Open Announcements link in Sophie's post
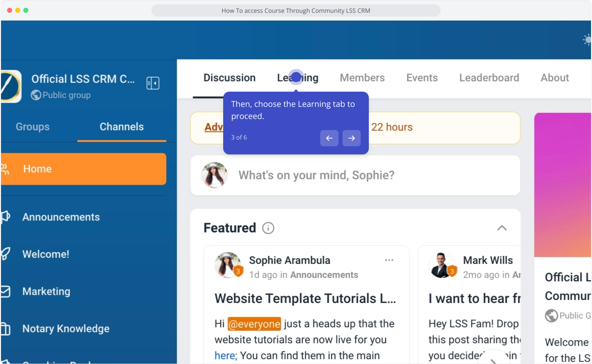The height and width of the screenshot is (364, 592). point(324,275)
